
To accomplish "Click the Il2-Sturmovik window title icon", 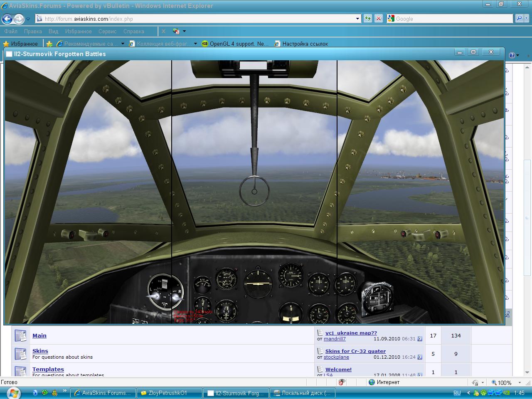I will point(9,54).
